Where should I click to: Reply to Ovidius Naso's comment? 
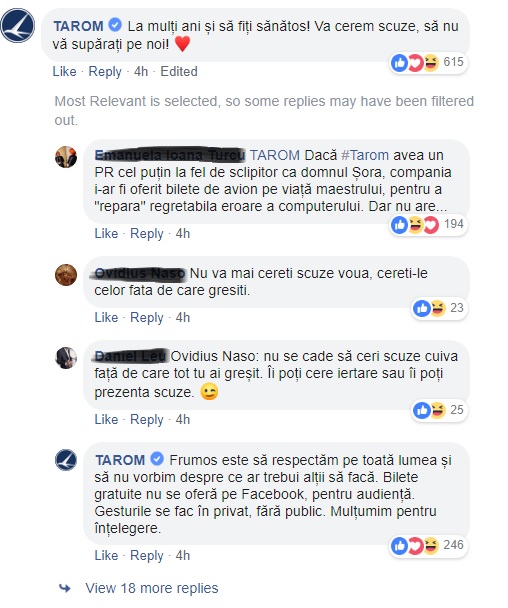click(x=147, y=318)
